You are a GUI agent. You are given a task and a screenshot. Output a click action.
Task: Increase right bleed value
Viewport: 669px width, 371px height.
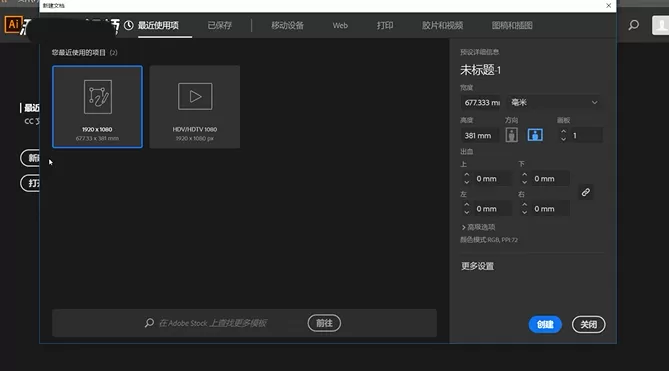click(x=524, y=205)
